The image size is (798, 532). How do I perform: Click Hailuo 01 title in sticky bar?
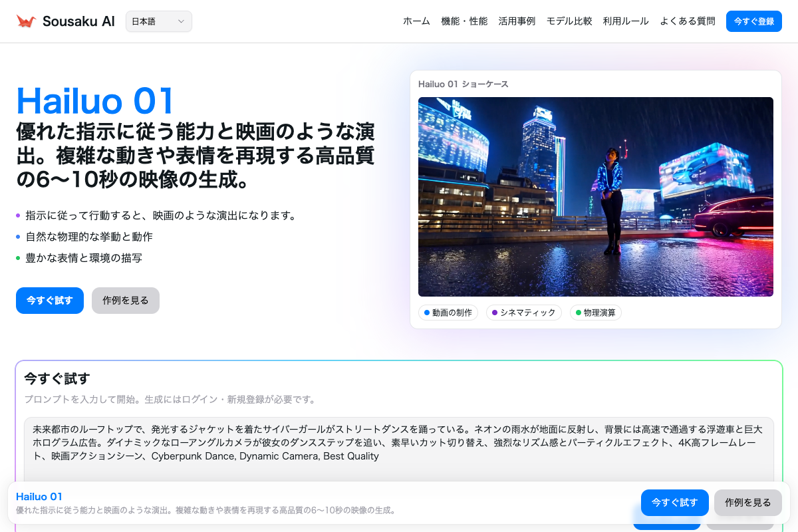(x=39, y=497)
